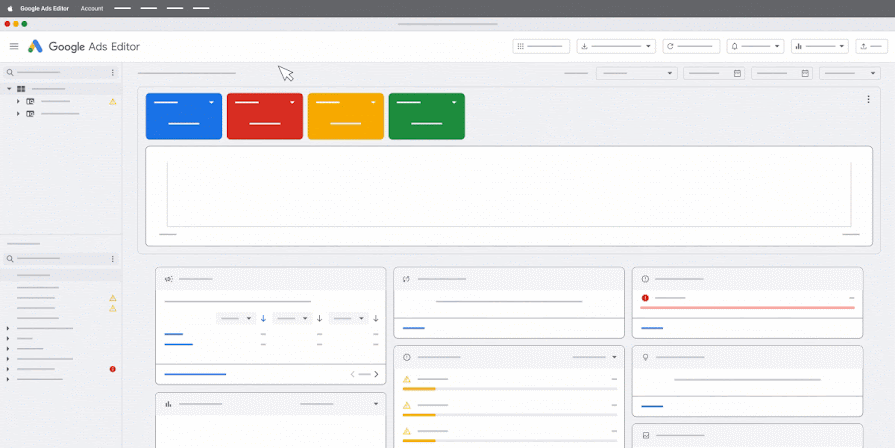Select the blue scorecard tile
Image resolution: width=895 pixels, height=448 pixels.
tap(184, 116)
